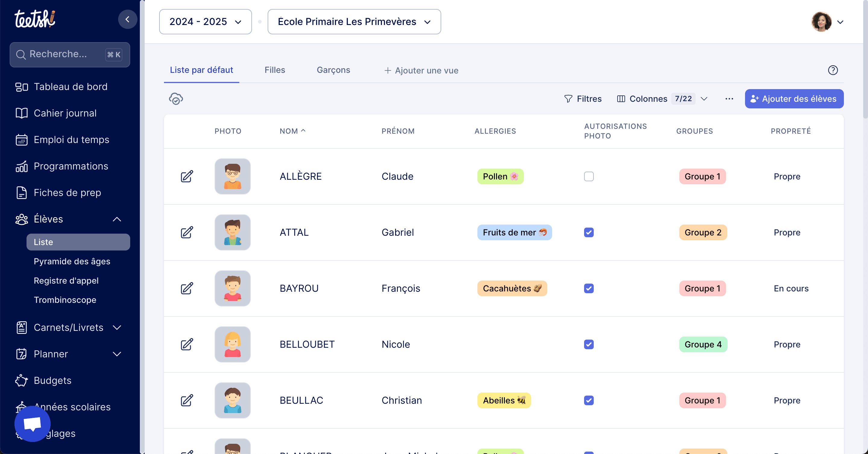Screen dimensions: 868x454
Task: Open Pyramide des âges
Action: click(x=72, y=262)
